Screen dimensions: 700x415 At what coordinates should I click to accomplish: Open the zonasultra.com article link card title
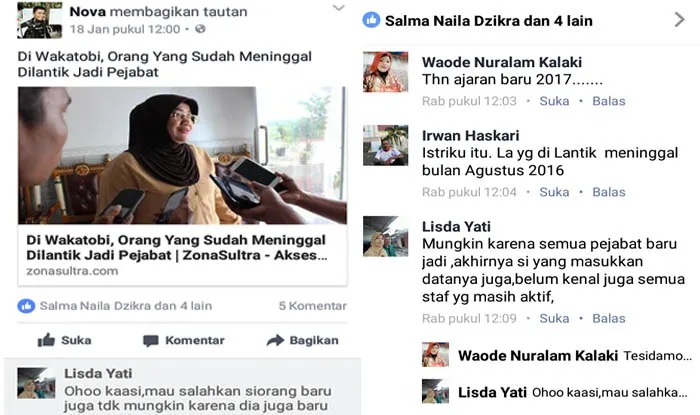[x=177, y=248]
